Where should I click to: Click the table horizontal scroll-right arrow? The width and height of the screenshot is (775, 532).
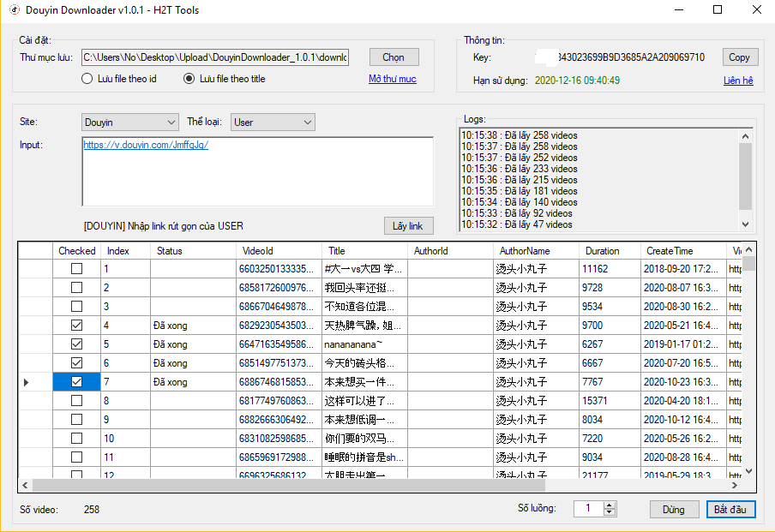pos(735,486)
